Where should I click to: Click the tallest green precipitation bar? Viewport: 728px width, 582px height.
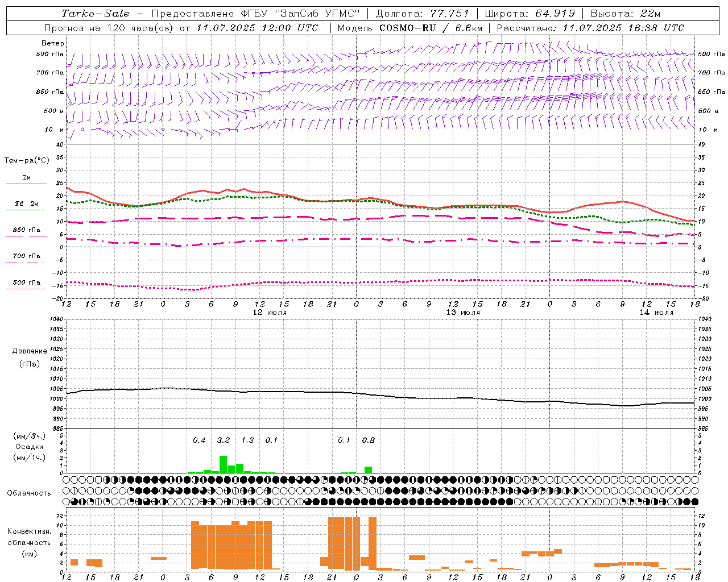(x=224, y=464)
